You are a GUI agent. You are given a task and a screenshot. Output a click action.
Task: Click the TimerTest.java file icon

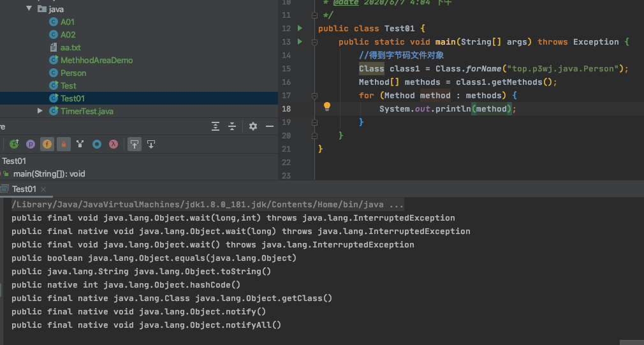tap(54, 111)
